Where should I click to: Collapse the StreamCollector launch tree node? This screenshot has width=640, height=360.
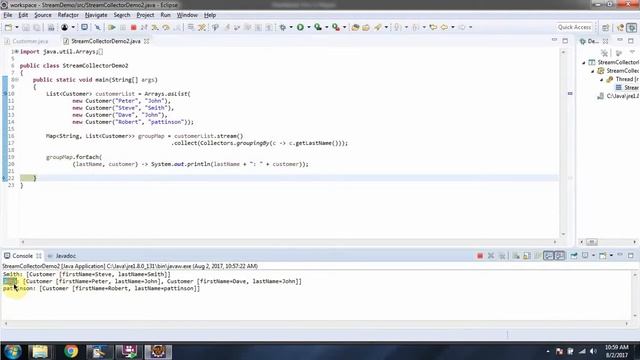coord(584,62)
